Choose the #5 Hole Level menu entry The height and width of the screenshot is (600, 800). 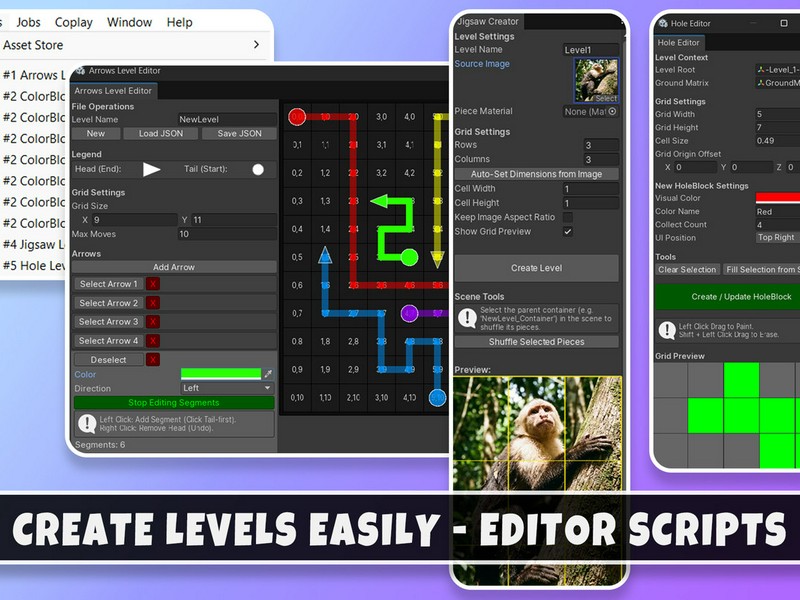34,266
